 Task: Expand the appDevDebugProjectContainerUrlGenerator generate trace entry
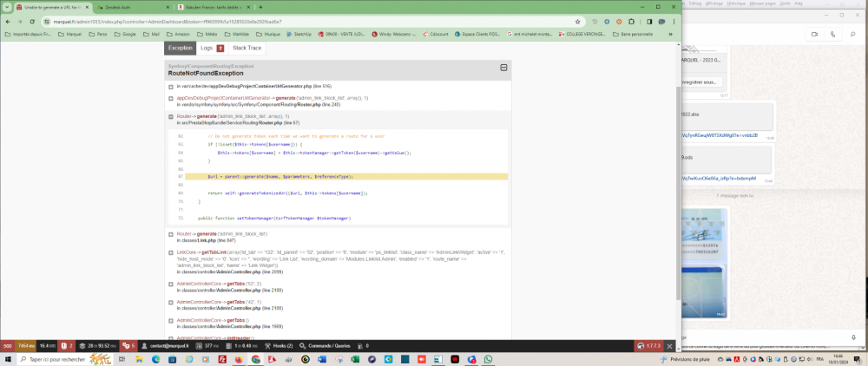(171, 98)
